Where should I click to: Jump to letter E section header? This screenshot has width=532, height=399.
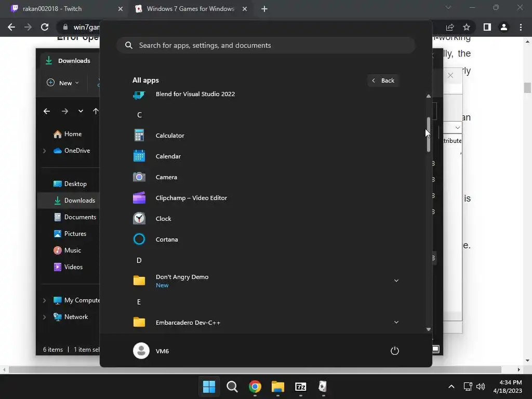coord(139,302)
